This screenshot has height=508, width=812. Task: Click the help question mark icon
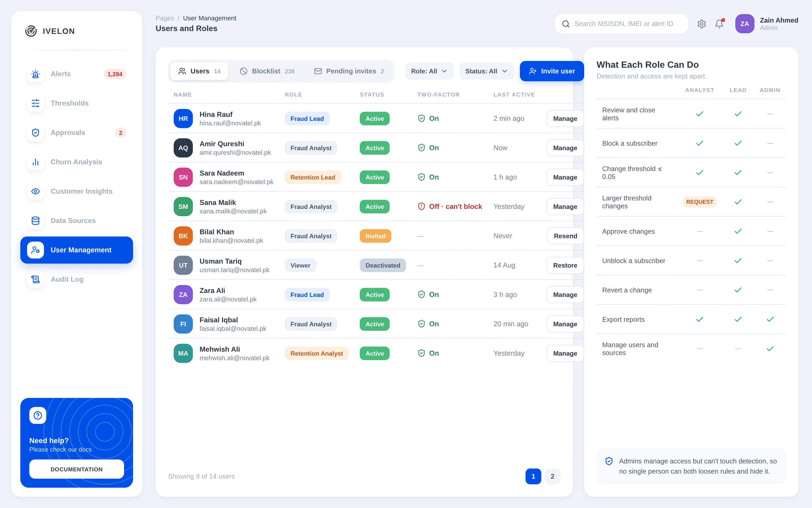point(37,415)
